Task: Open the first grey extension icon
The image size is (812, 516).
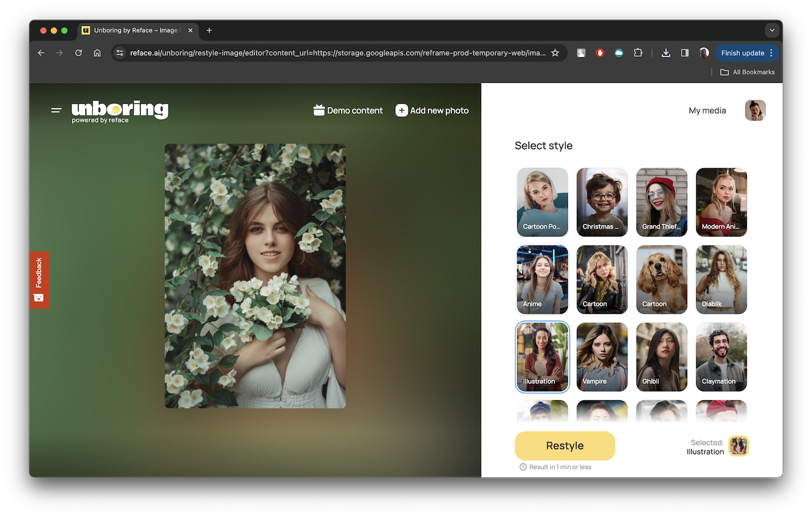Action: click(x=581, y=53)
